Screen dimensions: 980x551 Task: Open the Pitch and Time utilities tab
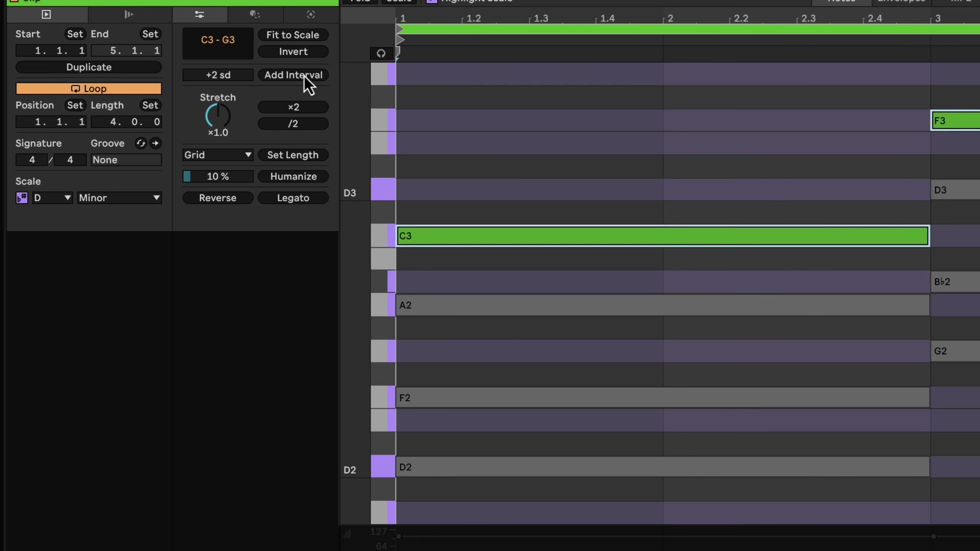pos(199,15)
